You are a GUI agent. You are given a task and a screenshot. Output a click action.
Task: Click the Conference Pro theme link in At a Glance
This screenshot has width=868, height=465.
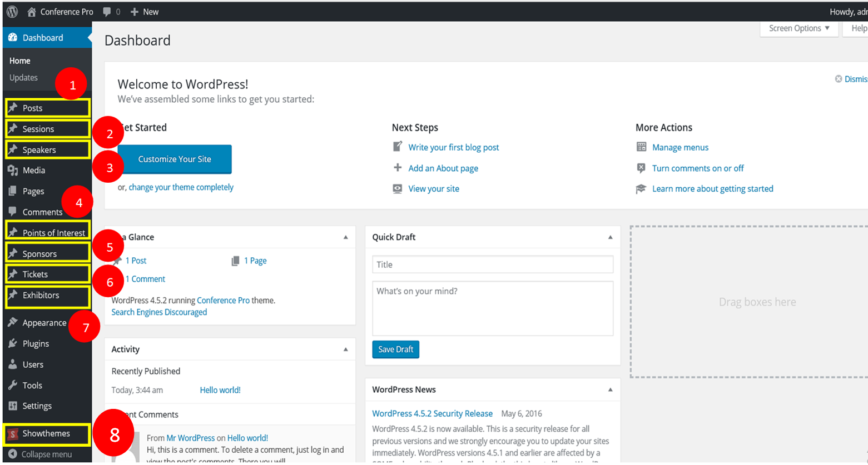click(224, 300)
